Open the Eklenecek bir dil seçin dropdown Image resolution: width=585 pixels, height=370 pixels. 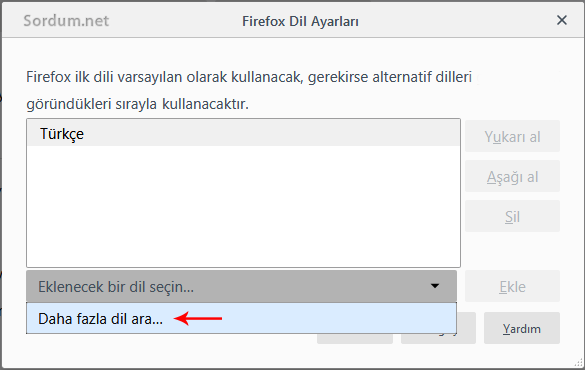pyautogui.click(x=241, y=286)
